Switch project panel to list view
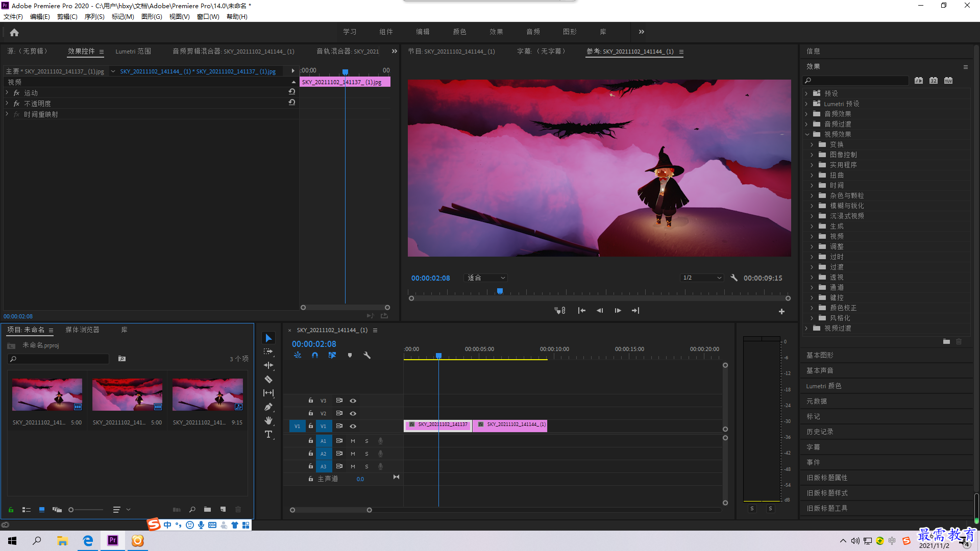Image resolution: width=980 pixels, height=551 pixels. 27,510
